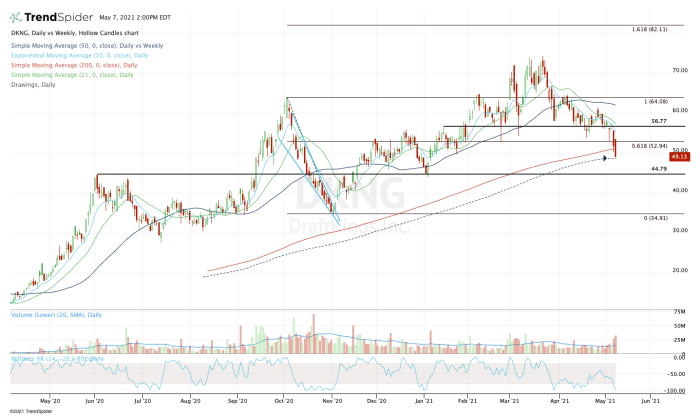Viewport: 700px width, 416px height.
Task: Click the 56.77 horizontal level label
Action: pyautogui.click(x=659, y=121)
